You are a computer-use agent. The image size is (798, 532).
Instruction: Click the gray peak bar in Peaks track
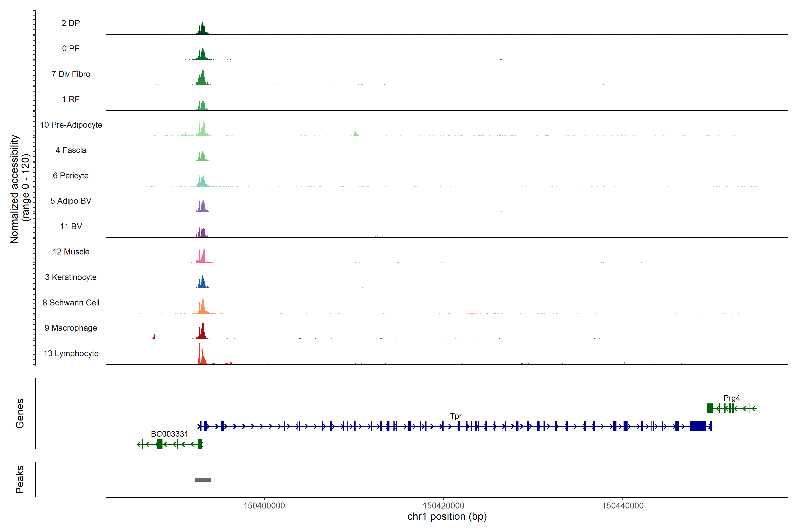203,479
